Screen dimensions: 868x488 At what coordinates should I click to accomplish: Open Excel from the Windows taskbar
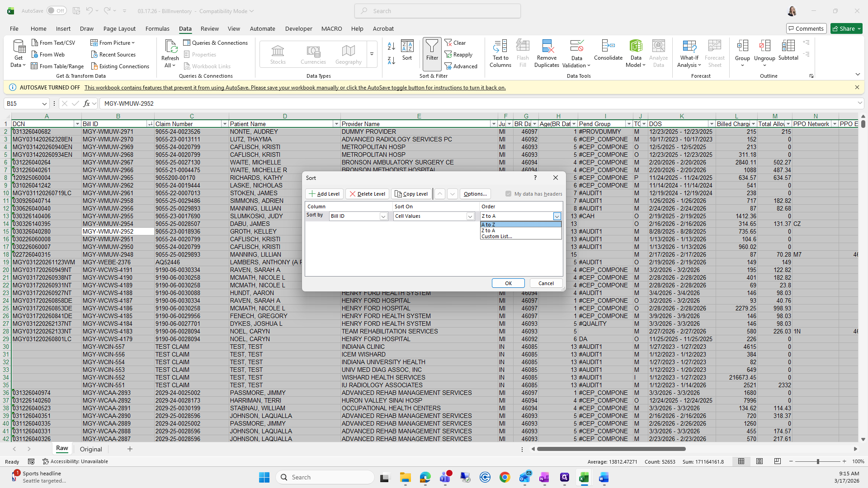click(x=584, y=477)
